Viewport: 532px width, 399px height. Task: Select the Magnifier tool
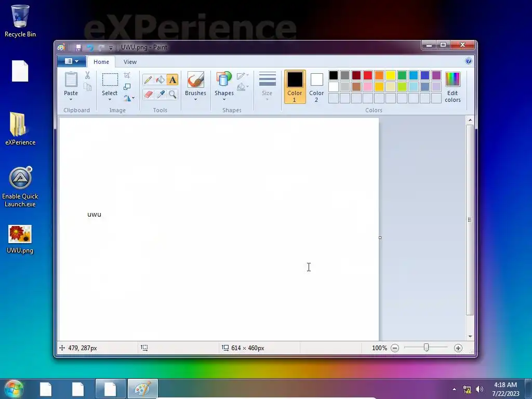[172, 94]
